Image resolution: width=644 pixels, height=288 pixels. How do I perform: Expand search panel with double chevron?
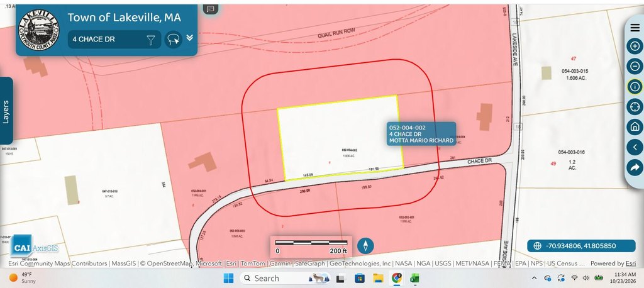[189, 37]
